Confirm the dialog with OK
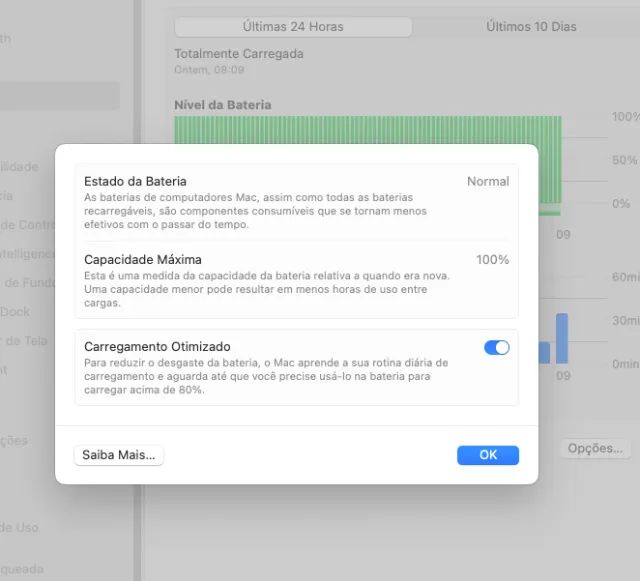Viewport: 640px width, 581px height. (x=488, y=455)
